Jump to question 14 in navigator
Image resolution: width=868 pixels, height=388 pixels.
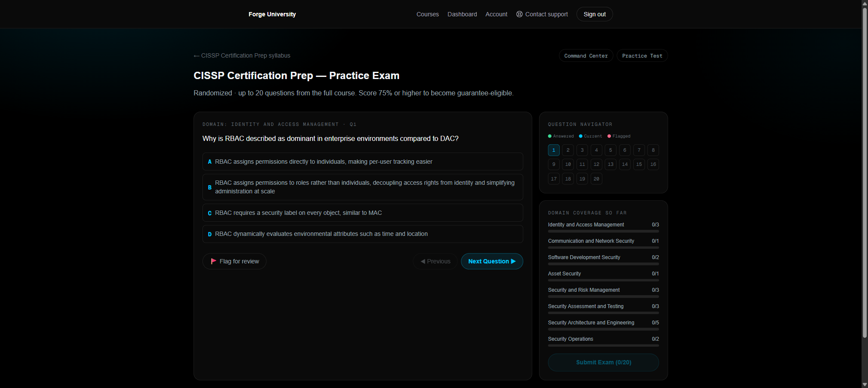pyautogui.click(x=625, y=164)
